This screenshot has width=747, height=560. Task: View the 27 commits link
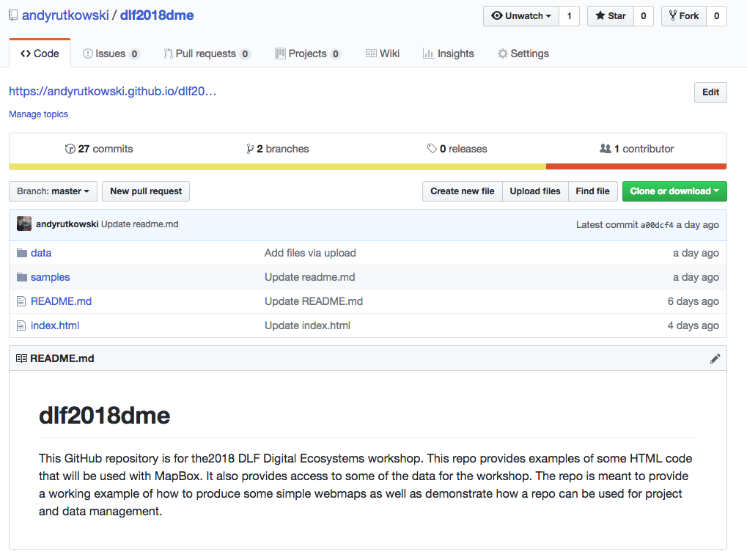99,149
